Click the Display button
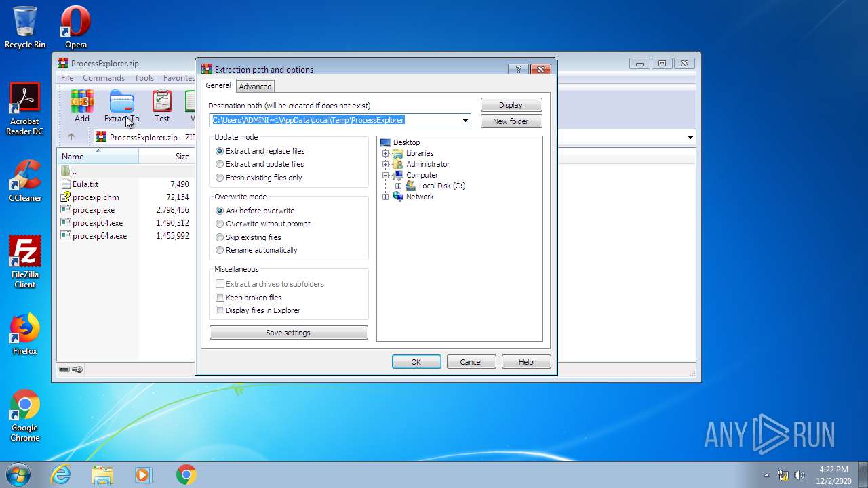 coord(511,105)
